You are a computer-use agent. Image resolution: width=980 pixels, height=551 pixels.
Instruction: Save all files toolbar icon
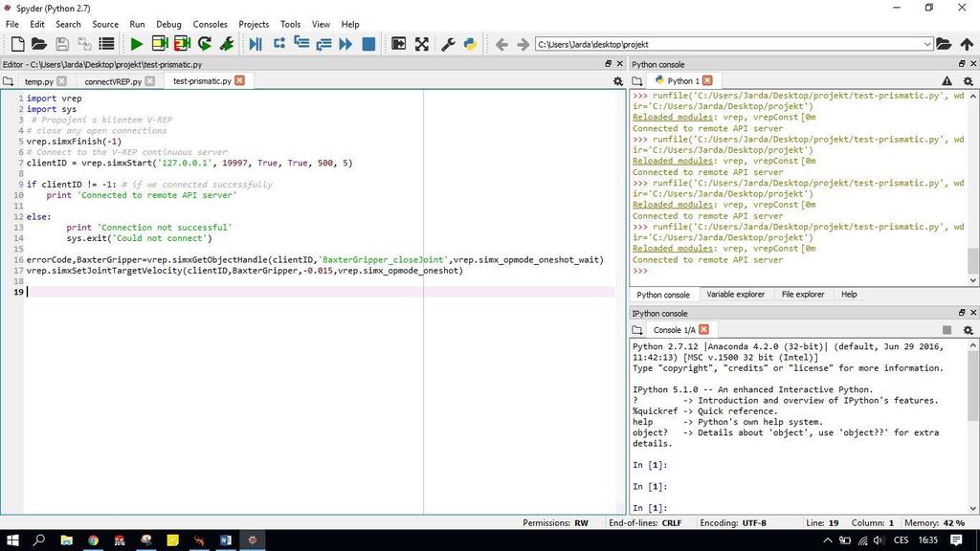click(84, 44)
